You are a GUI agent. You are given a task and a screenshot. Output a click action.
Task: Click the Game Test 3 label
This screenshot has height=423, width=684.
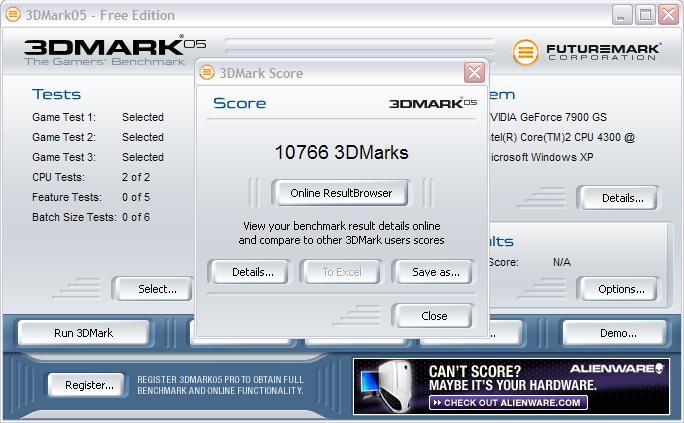point(64,157)
